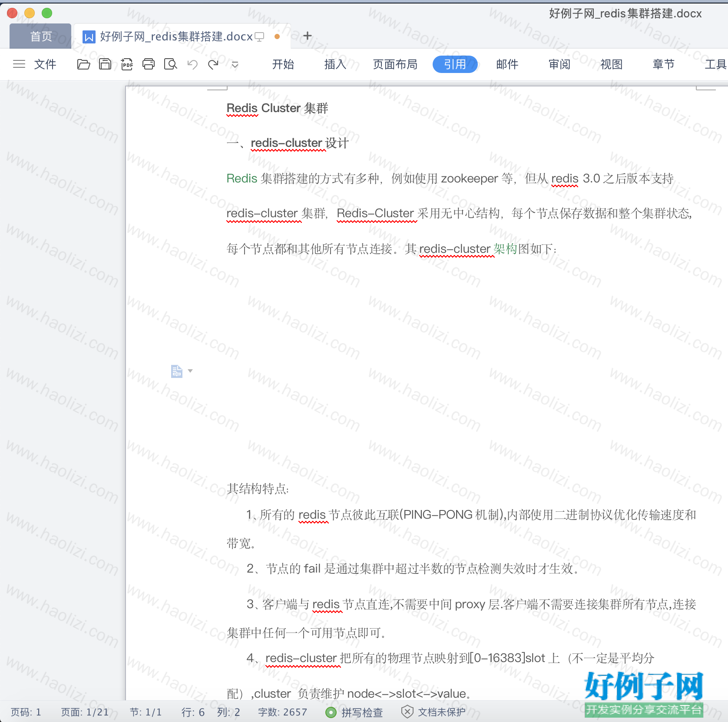Open the 视图 ribbon tab
728x722 pixels.
click(x=612, y=64)
